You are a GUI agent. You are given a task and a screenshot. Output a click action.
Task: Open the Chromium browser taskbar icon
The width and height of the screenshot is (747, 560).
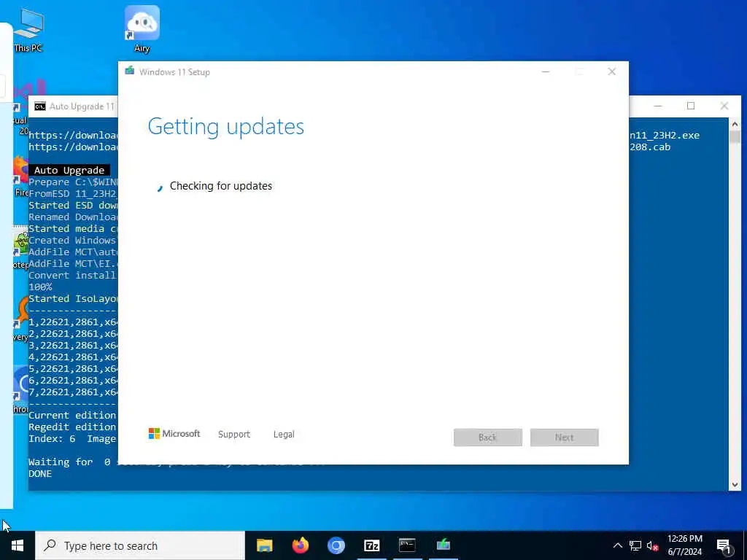click(x=336, y=545)
